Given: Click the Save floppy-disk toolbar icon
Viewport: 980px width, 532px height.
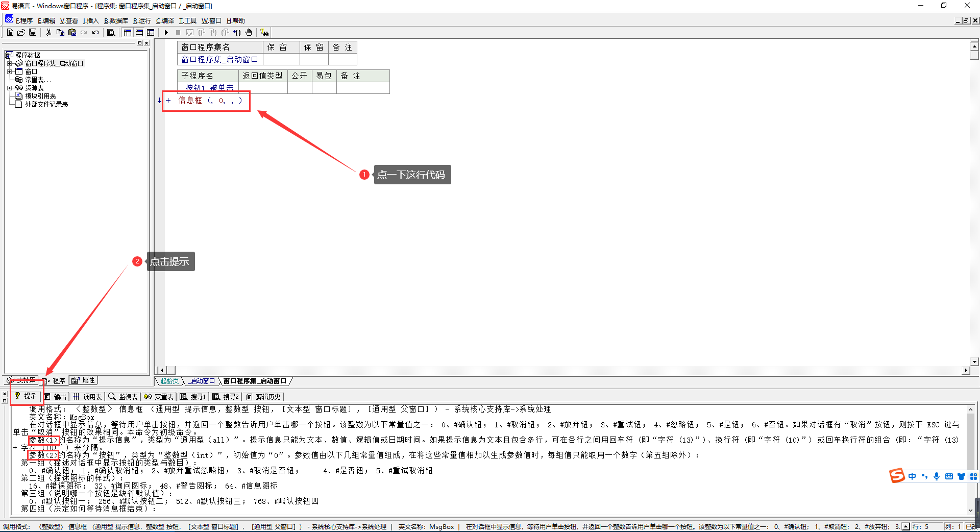Looking at the screenshot, I should tap(33, 32).
